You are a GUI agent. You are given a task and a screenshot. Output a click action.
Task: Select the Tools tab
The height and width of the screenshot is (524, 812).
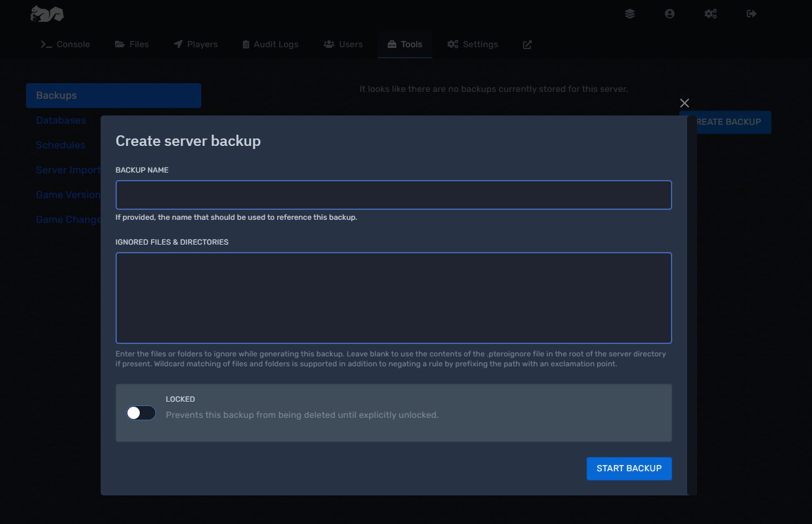(405, 45)
